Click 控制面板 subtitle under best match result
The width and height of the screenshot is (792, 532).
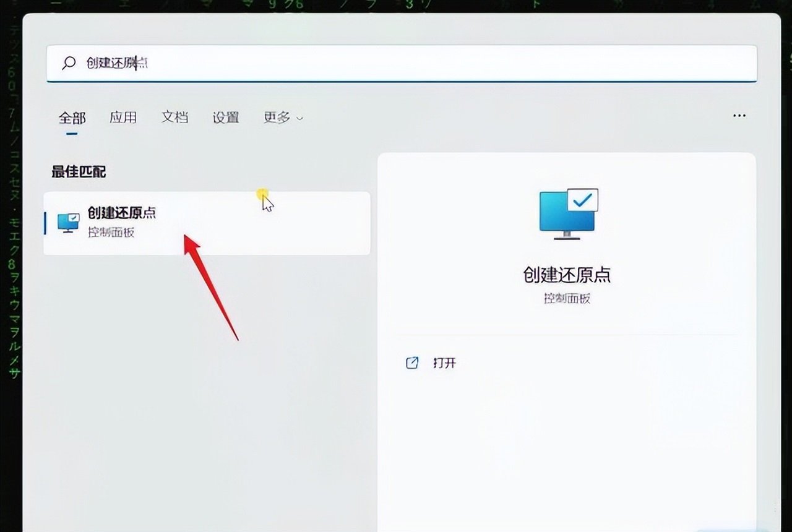111,233
